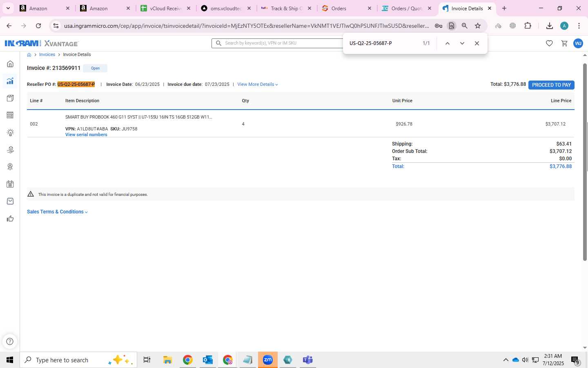The width and height of the screenshot is (588, 368).
Task: Click the home breadcrumb icon
Action: click(x=29, y=55)
